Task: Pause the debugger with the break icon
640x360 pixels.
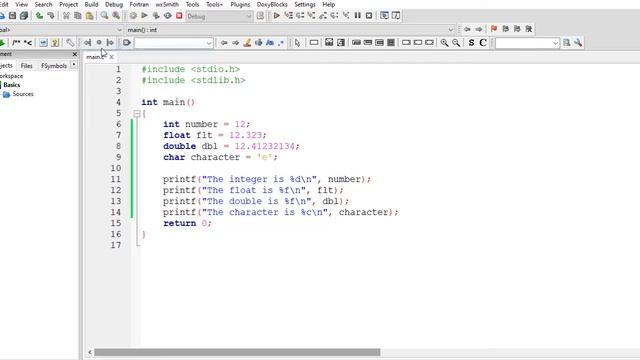Action: [x=358, y=16]
